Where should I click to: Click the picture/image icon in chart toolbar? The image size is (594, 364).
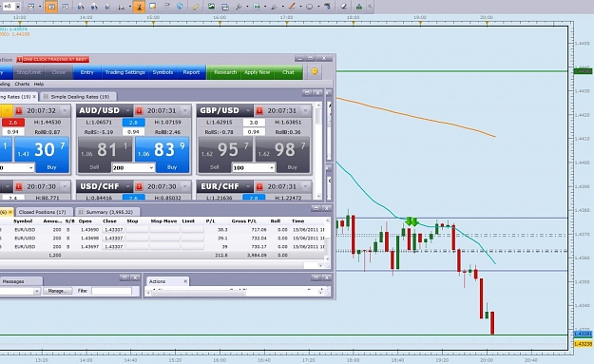pyautogui.click(x=211, y=7)
